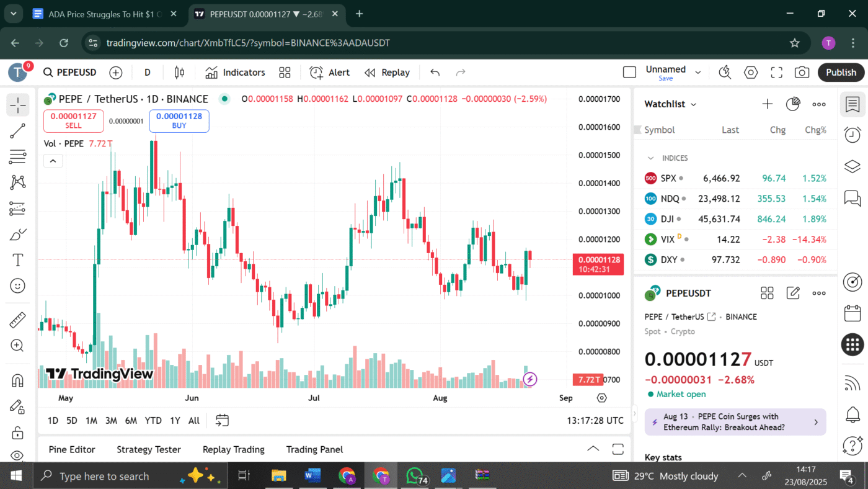
Task: Open the chats icon in right sidebar
Action: (852, 199)
